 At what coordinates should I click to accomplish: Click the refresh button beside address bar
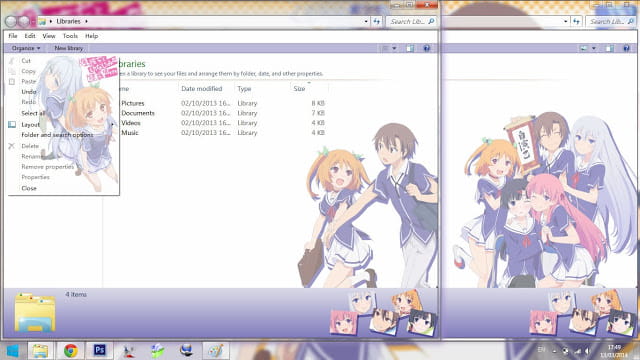[376, 21]
